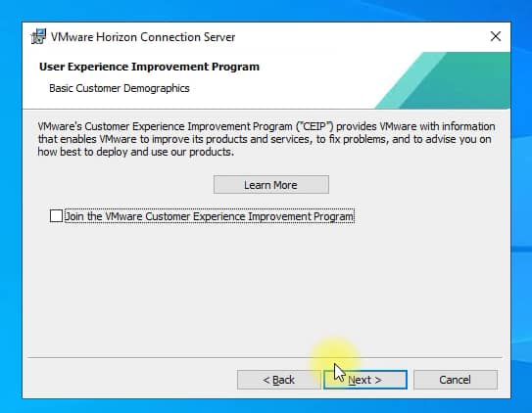Cancel the Connection Server installation
Image resolution: width=532 pixels, height=413 pixels.
coord(456,380)
